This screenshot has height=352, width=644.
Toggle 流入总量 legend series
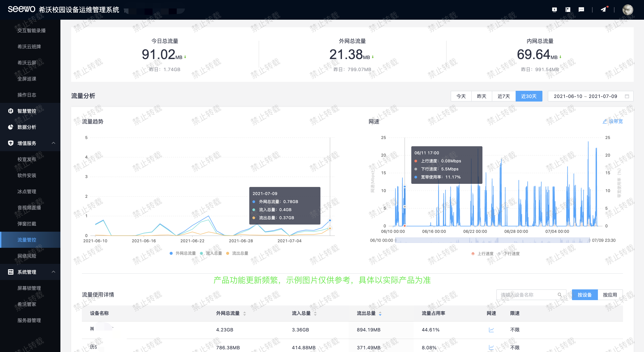[211, 253]
